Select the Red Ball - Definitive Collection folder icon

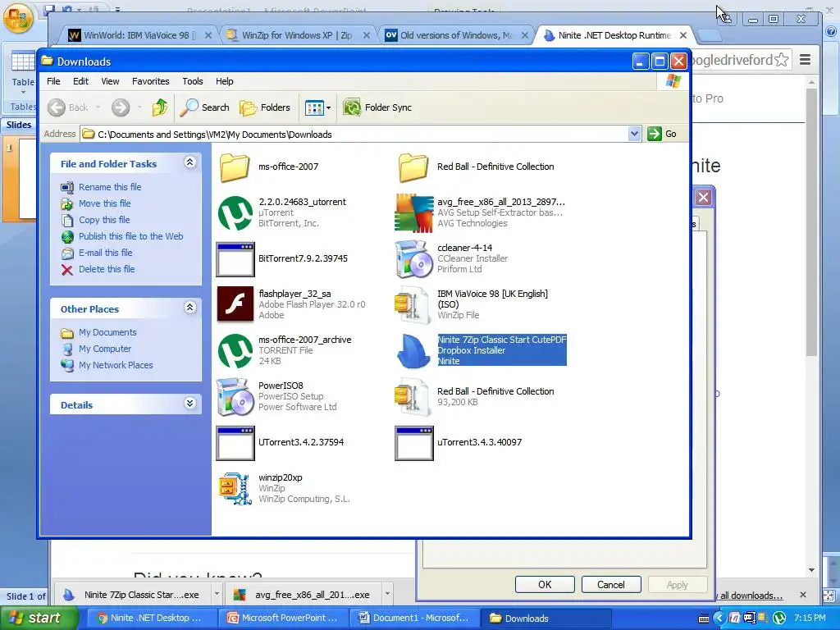point(413,167)
